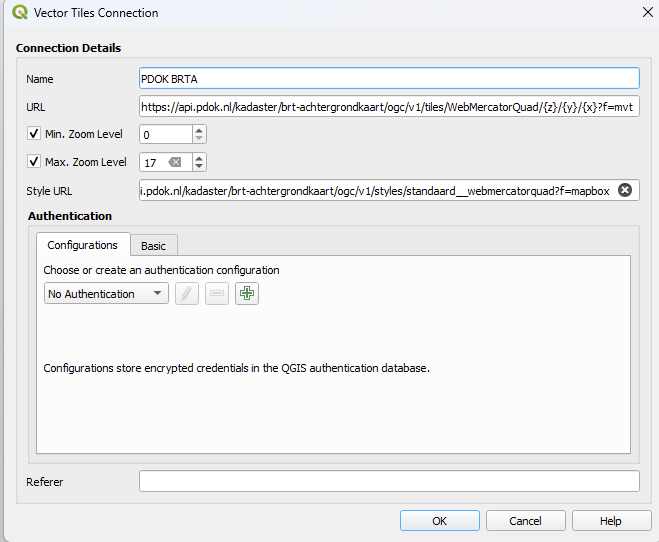Open the No Authentication dropdown

point(106,293)
